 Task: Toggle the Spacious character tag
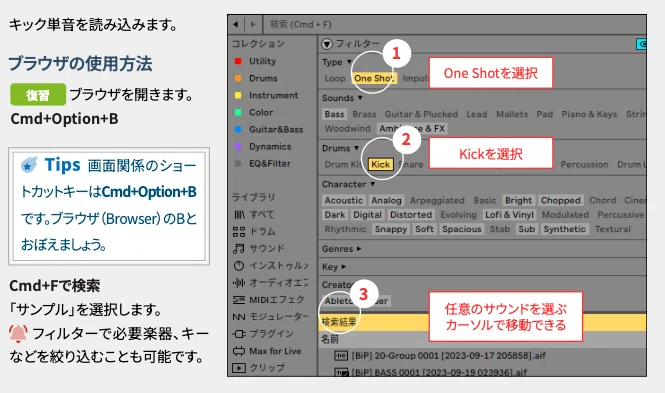tap(461, 229)
